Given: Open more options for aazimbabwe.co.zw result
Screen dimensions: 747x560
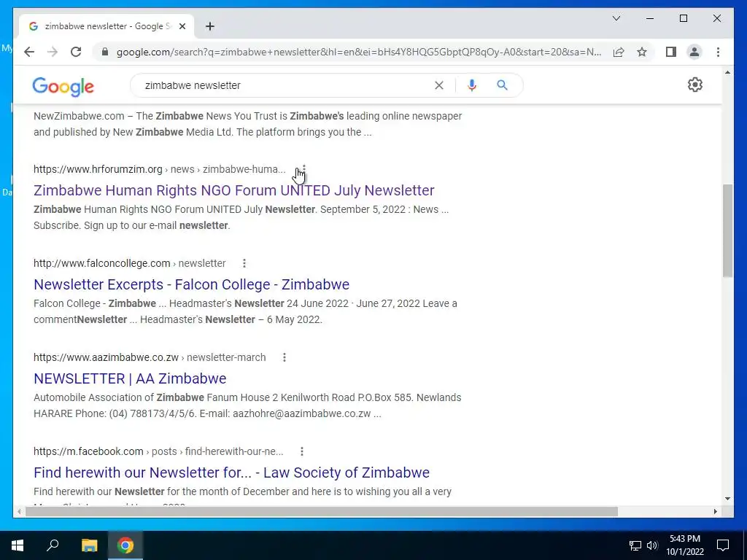Looking at the screenshot, I should tap(284, 357).
